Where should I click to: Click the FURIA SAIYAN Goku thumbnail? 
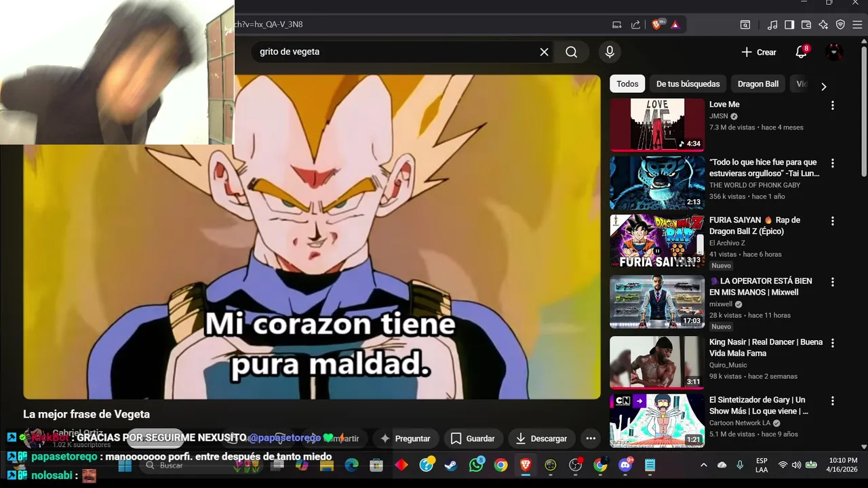657,241
